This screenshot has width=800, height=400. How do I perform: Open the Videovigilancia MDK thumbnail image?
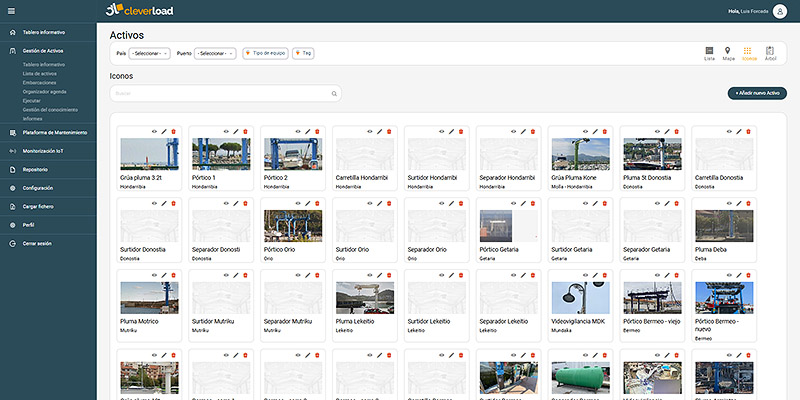tap(580, 297)
